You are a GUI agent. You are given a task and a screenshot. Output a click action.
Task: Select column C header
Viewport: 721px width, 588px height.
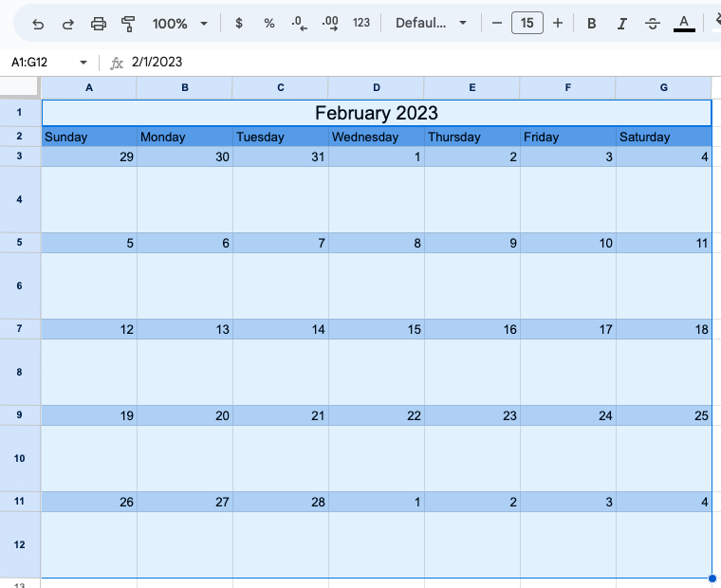[281, 88]
